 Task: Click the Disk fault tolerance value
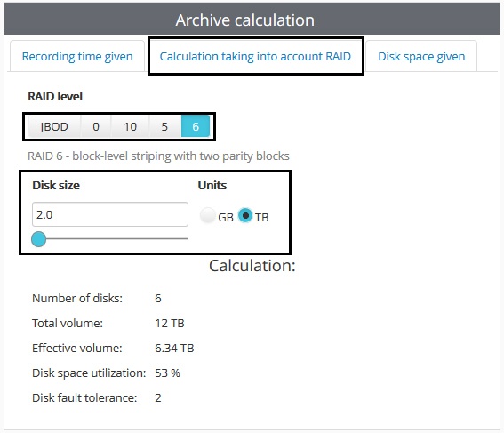(x=158, y=398)
